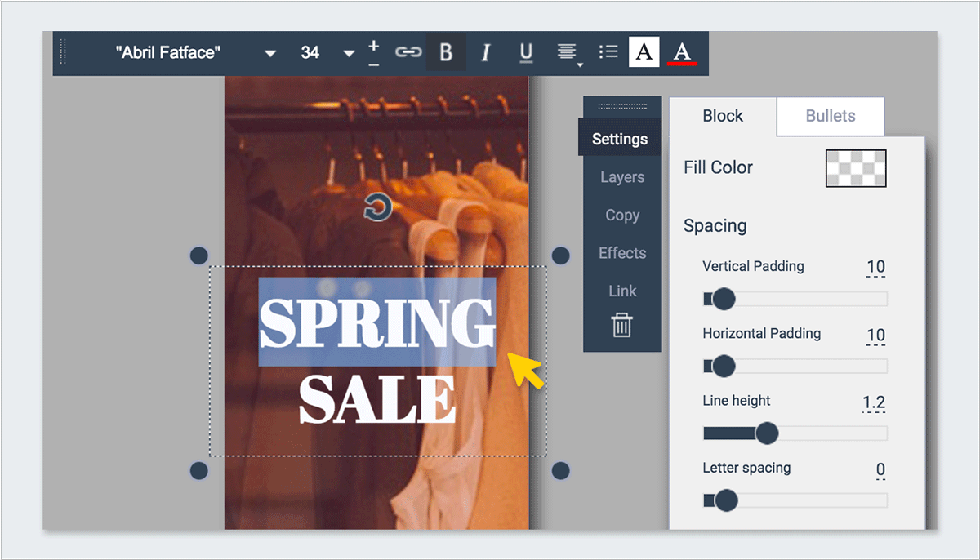This screenshot has width=980, height=560.
Task: Open the text alignment options
Action: [x=567, y=51]
